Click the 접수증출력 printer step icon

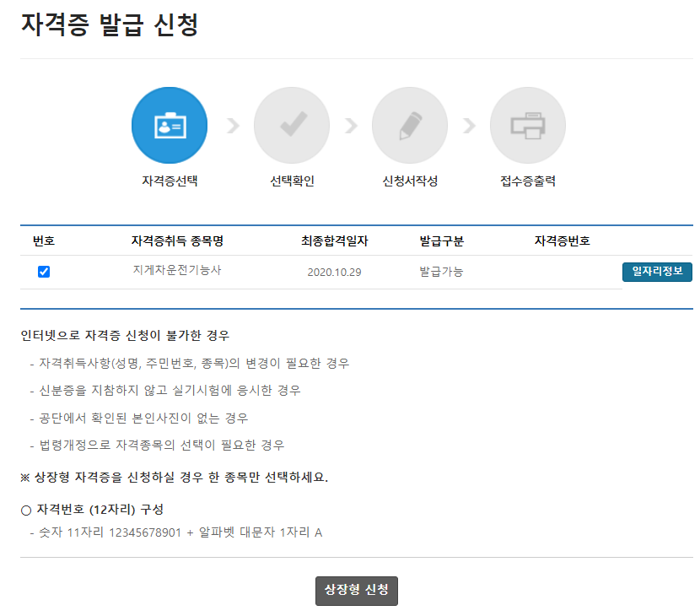click(528, 125)
